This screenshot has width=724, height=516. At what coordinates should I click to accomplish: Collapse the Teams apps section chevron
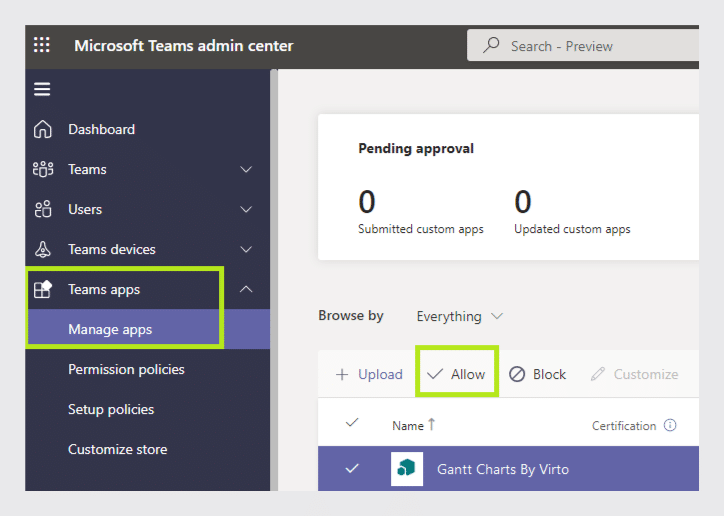pos(246,289)
